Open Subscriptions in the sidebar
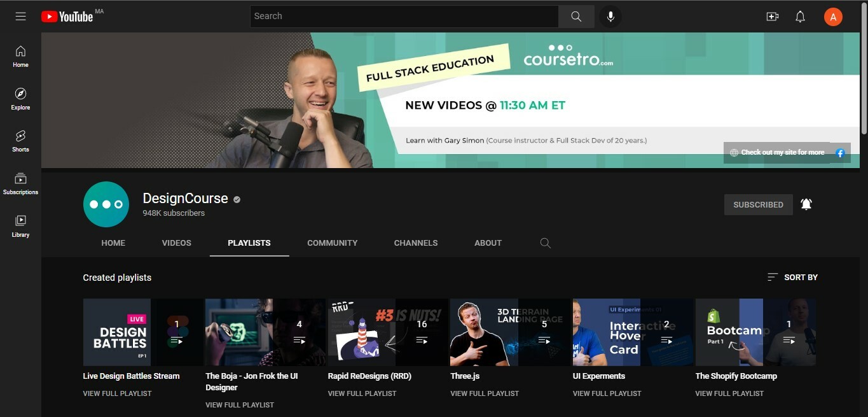The height and width of the screenshot is (417, 868). pyautogui.click(x=20, y=183)
